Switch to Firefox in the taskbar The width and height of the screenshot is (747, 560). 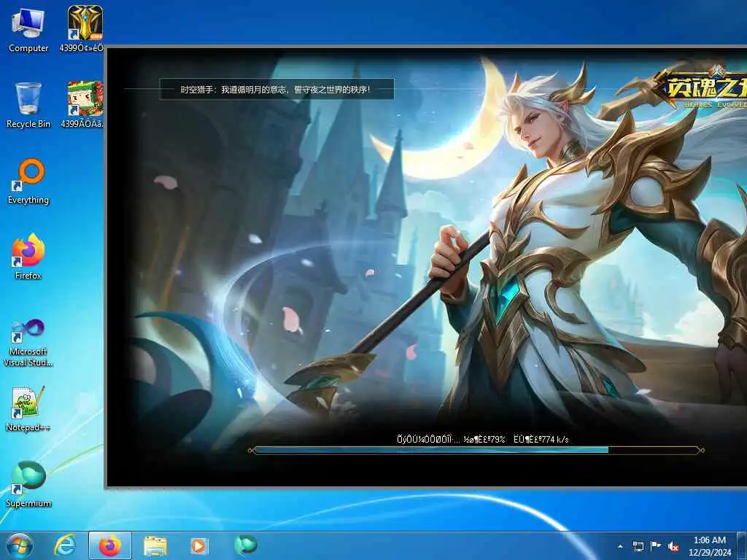click(x=109, y=545)
